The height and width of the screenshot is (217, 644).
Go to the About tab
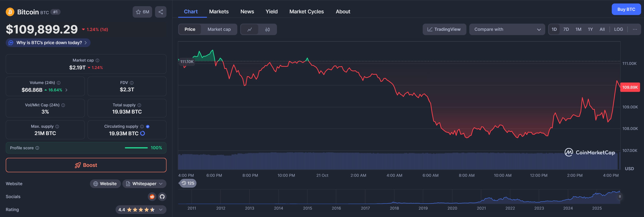tap(343, 11)
